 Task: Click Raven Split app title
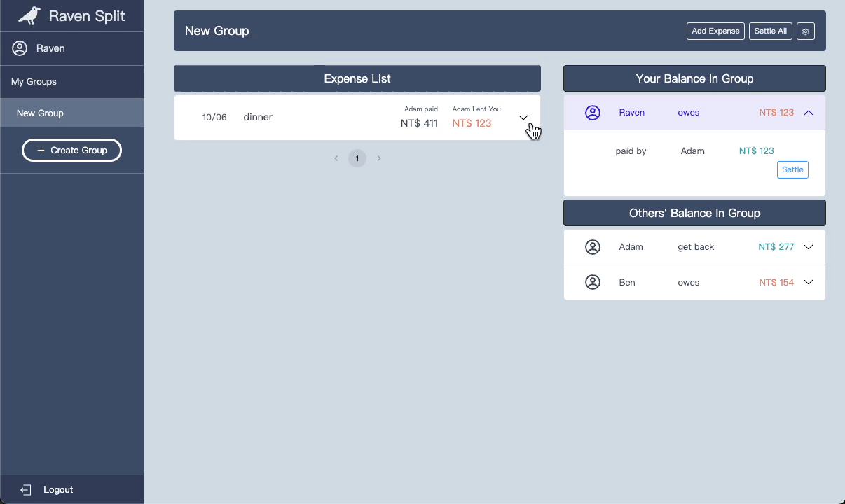87,15
